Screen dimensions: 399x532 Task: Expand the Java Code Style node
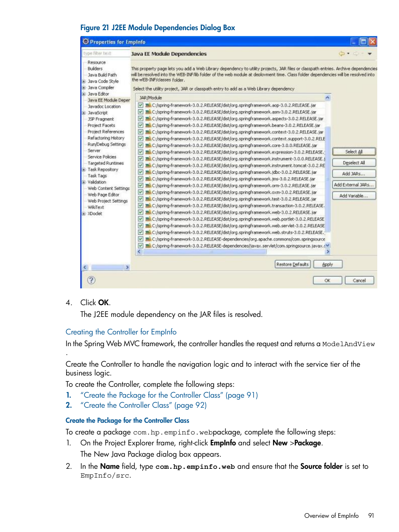(84, 82)
